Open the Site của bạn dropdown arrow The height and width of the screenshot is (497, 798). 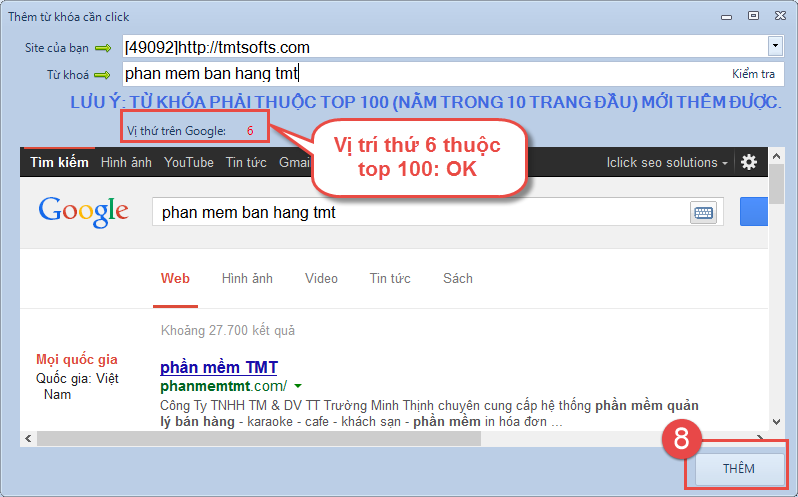point(775,46)
